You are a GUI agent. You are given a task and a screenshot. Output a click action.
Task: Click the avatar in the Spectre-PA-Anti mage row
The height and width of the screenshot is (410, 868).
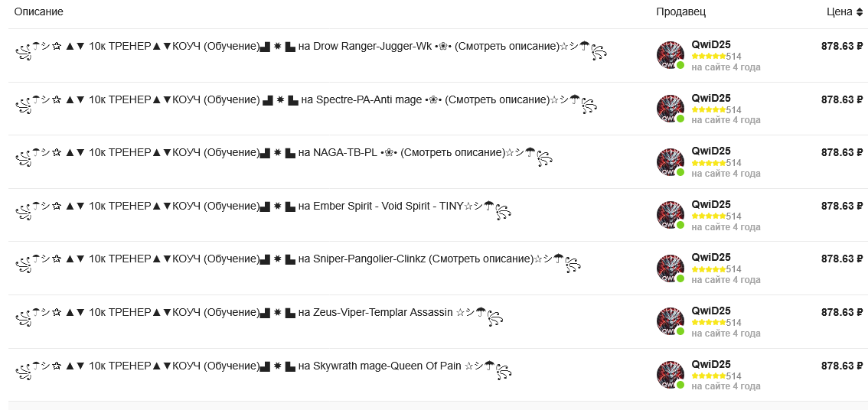click(x=670, y=109)
